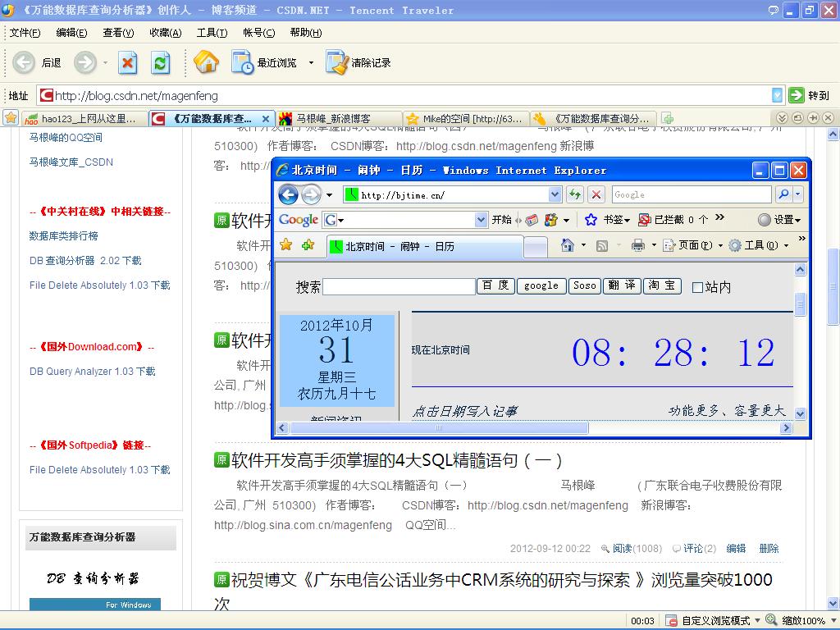Viewport: 840px width, 630px height.
Task: Open 最近浏览 dropdown arrow
Action: click(x=311, y=62)
